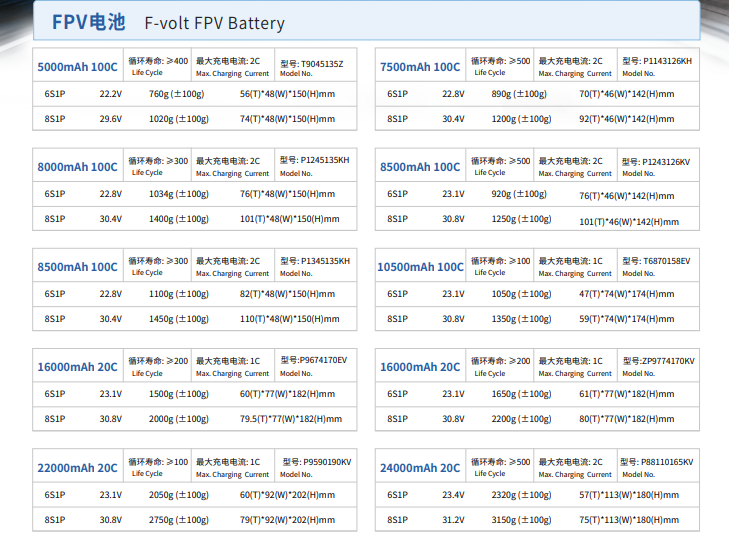Click dimension 79.5(T)*77(W)*182(H)mm
The image size is (729, 536).
tap(291, 419)
